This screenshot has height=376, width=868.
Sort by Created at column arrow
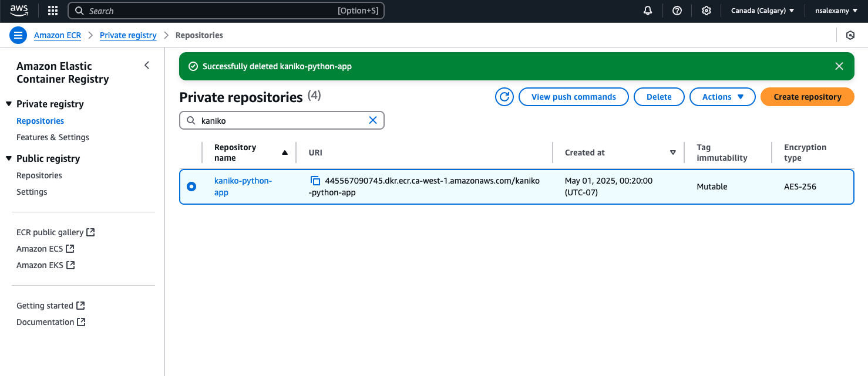(x=673, y=153)
